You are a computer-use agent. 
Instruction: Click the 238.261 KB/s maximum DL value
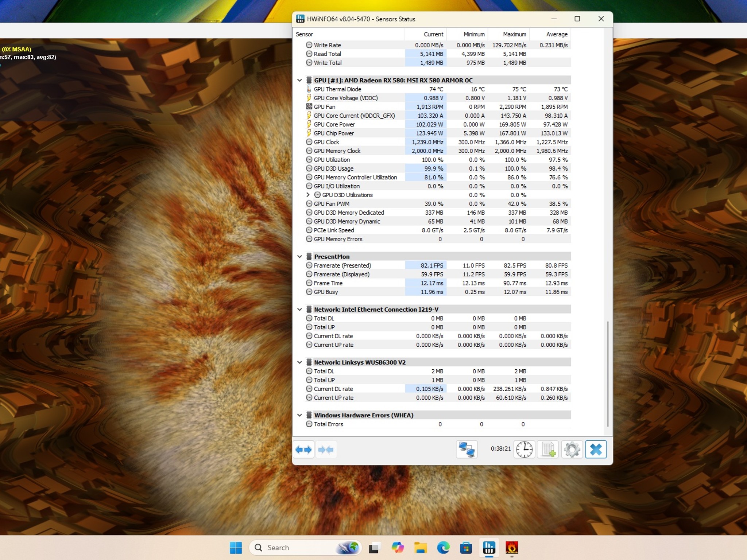click(510, 389)
